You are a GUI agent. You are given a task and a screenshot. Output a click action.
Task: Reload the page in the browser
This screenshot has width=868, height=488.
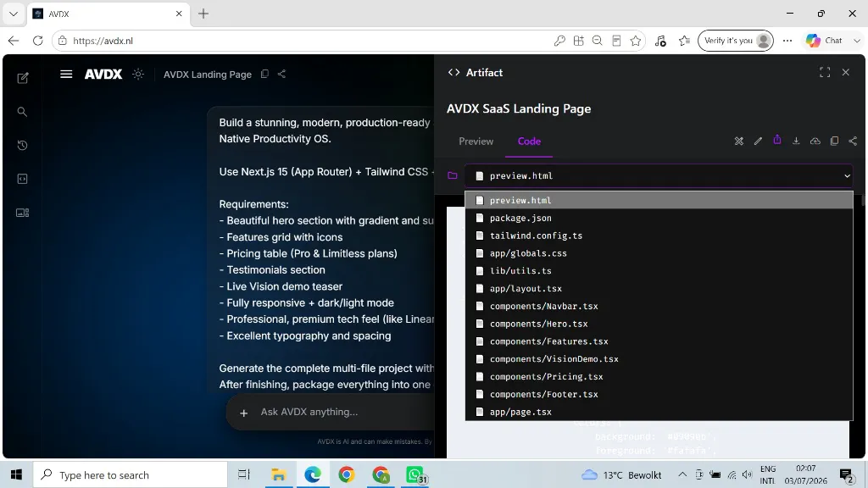37,41
